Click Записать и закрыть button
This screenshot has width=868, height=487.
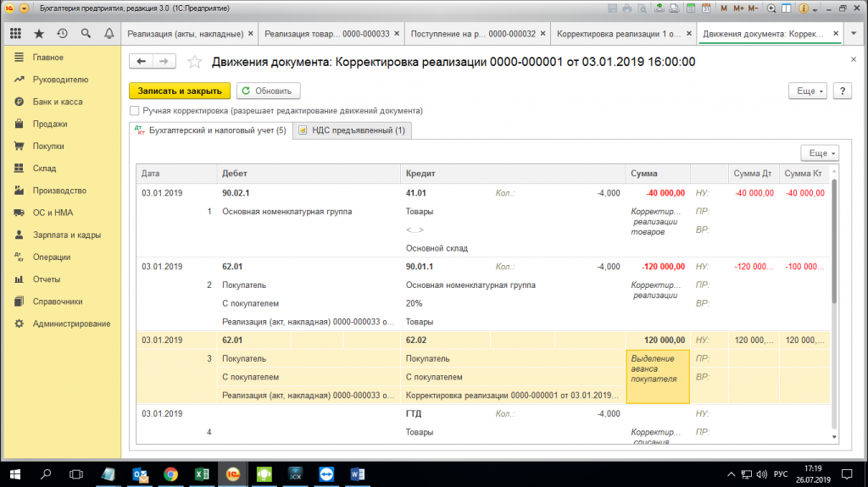coord(179,91)
